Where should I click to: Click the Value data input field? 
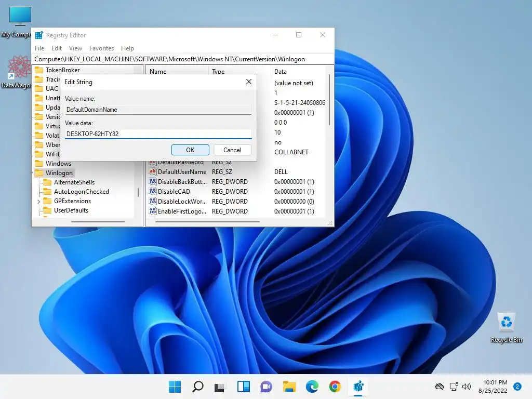tap(158, 134)
